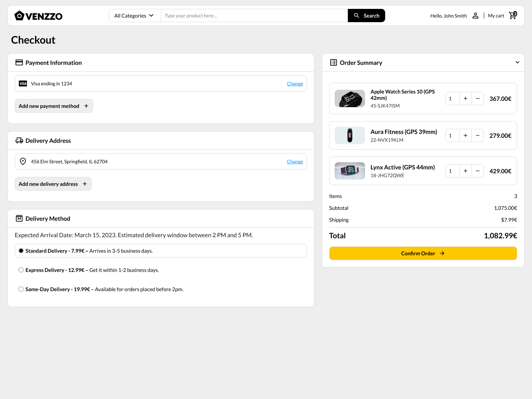Click Change link for delivery address
This screenshot has height=399, width=532.
(x=295, y=162)
